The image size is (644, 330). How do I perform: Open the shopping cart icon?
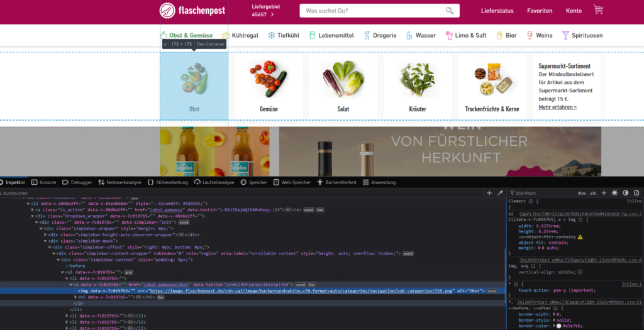(x=598, y=9)
